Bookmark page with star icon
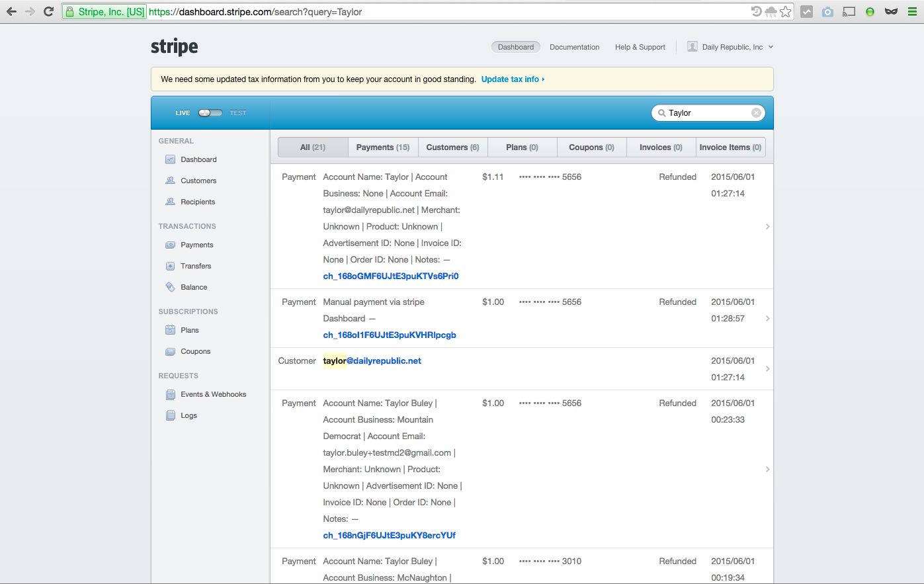Screen dimensions: 924x584 pyautogui.click(x=785, y=12)
